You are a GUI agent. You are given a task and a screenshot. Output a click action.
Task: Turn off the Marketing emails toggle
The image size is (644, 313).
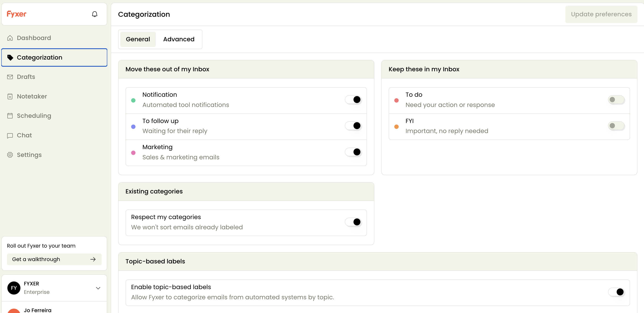pos(353,152)
